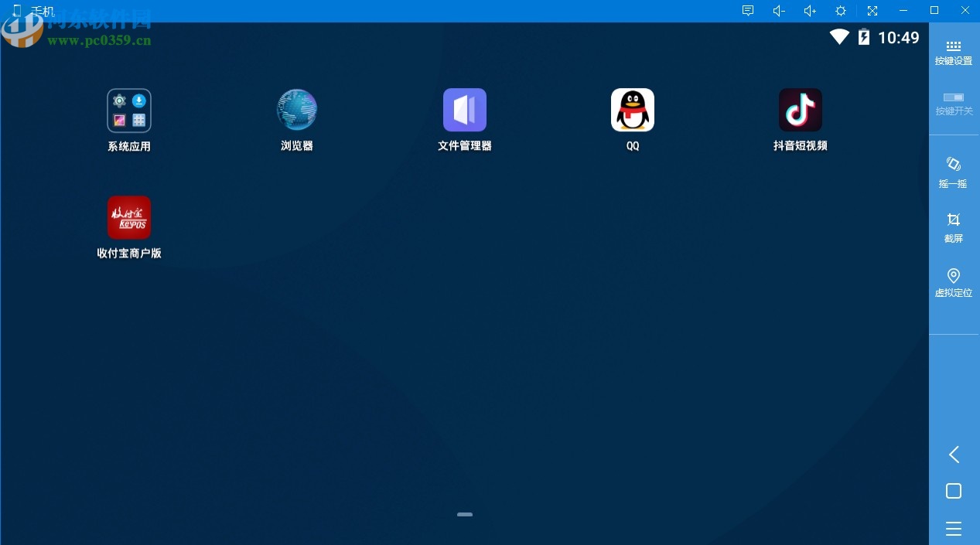Maximize the emulator window
The image size is (980, 545).
click(x=934, y=11)
